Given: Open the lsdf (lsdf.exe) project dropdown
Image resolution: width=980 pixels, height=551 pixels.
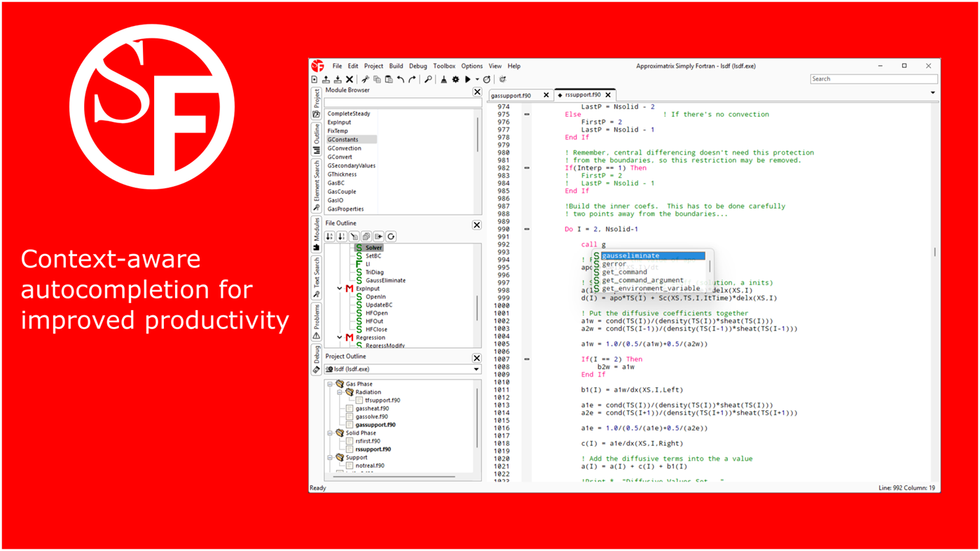Looking at the screenshot, I should (403, 369).
